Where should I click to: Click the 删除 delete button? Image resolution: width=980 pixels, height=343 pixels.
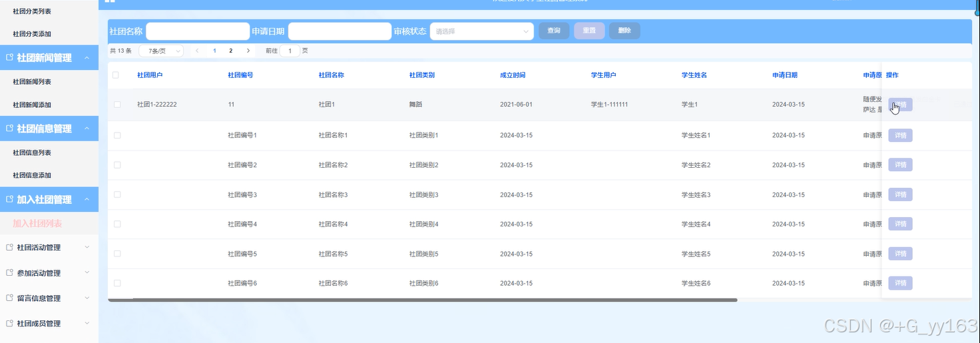click(624, 31)
